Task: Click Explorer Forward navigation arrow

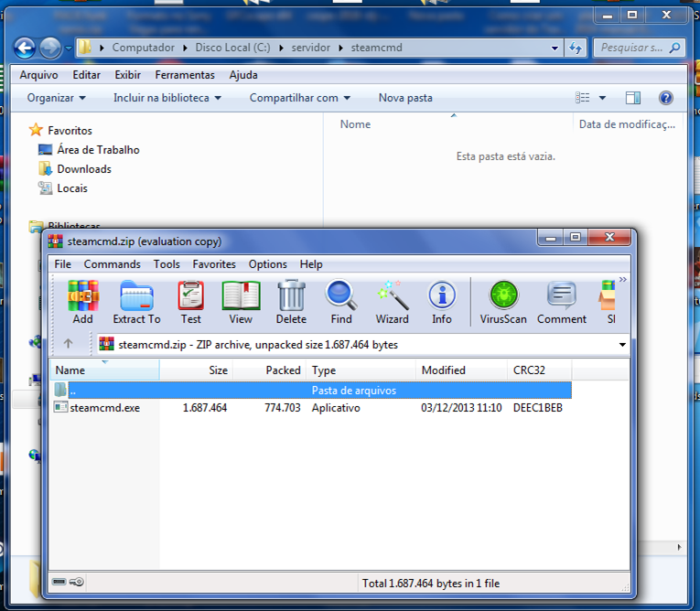Action: click(x=50, y=48)
